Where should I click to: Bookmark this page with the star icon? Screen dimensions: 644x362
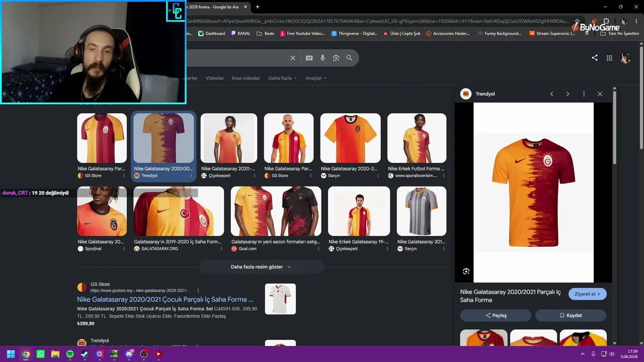(x=577, y=21)
